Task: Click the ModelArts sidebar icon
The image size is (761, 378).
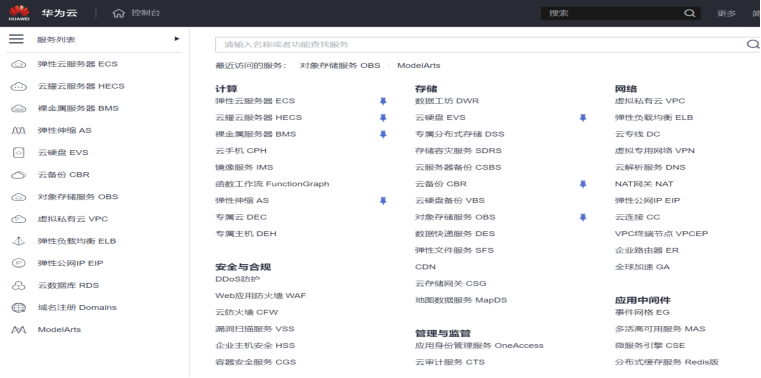Action: pyautogui.click(x=18, y=329)
